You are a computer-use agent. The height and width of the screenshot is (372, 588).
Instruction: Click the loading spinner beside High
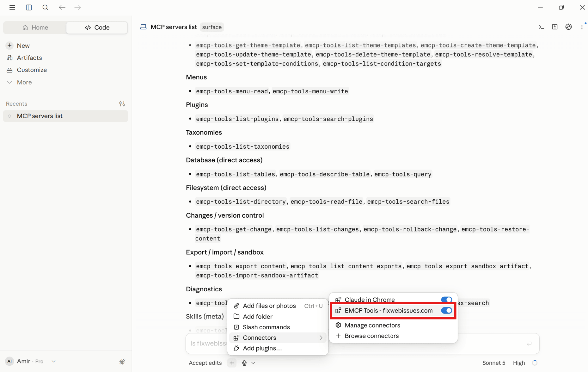(535, 363)
